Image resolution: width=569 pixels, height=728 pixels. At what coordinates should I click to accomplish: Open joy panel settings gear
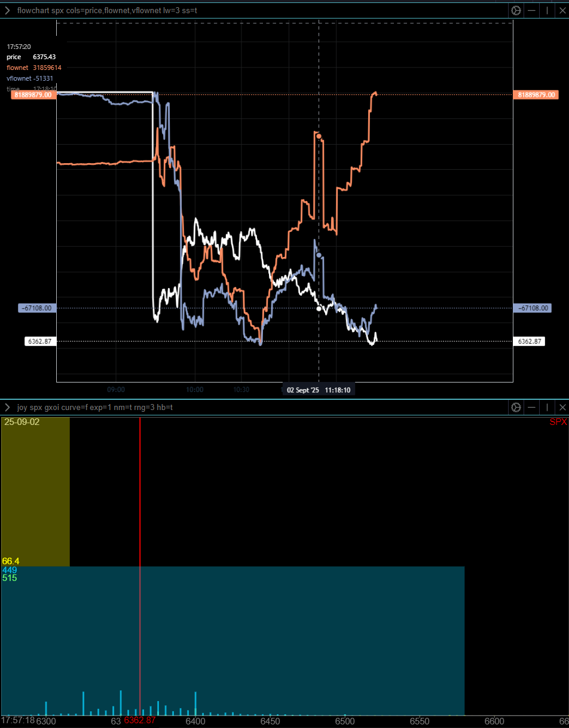tap(516, 407)
